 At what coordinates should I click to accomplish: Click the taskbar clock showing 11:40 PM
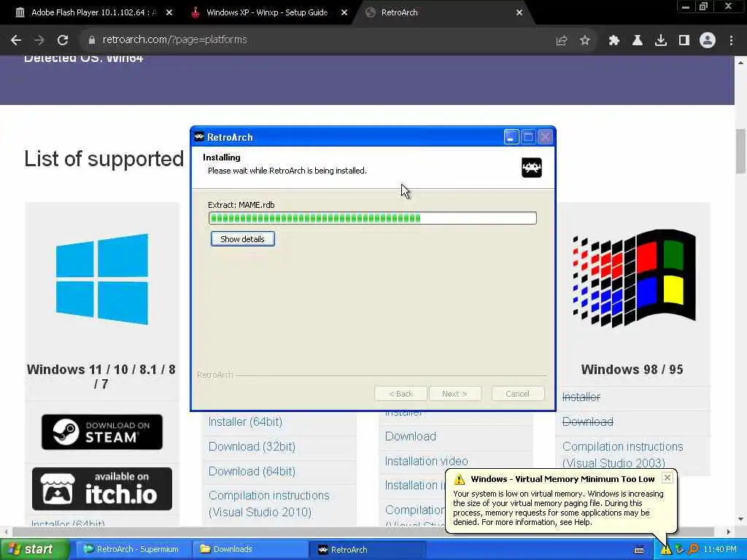click(x=720, y=549)
